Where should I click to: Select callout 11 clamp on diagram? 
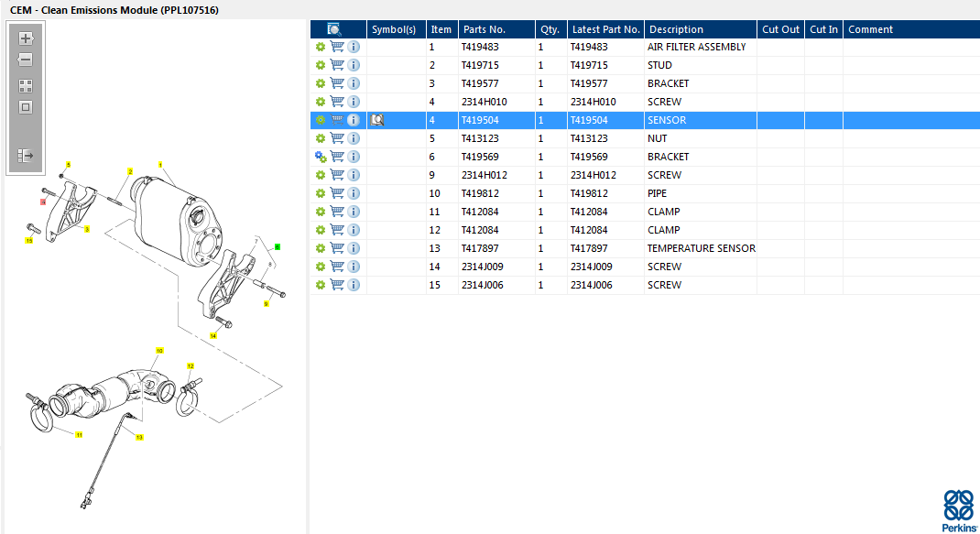(79, 434)
